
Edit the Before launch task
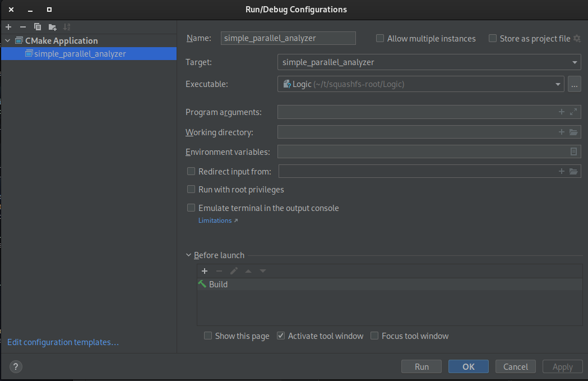[234, 271]
